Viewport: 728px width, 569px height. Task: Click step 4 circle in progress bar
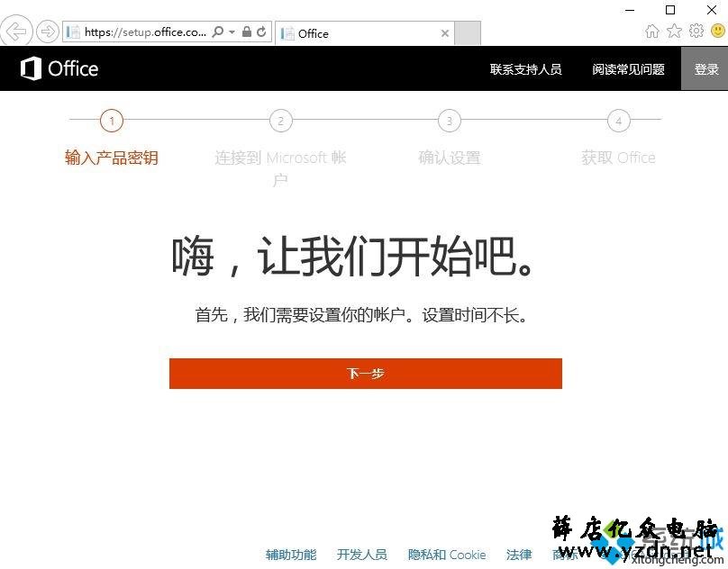[x=619, y=121]
